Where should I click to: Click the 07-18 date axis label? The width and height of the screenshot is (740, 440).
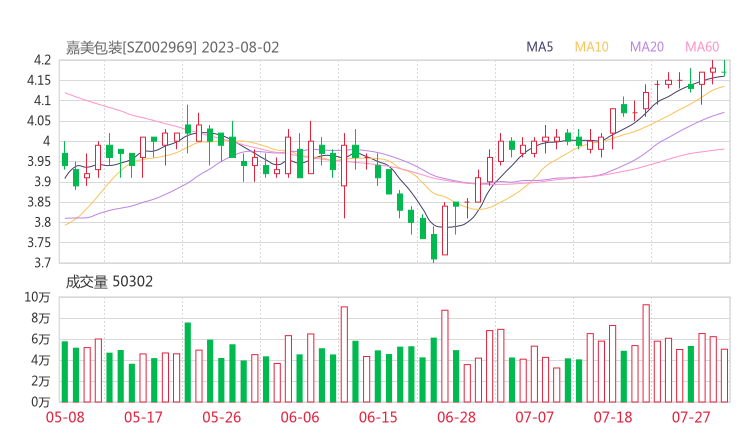click(613, 417)
